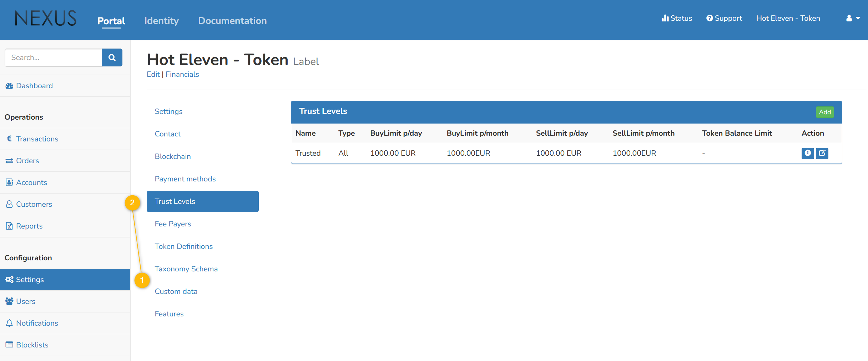Viewport: 868px width, 361px height.
Task: Go to Transactions in sidebar
Action: (37, 139)
